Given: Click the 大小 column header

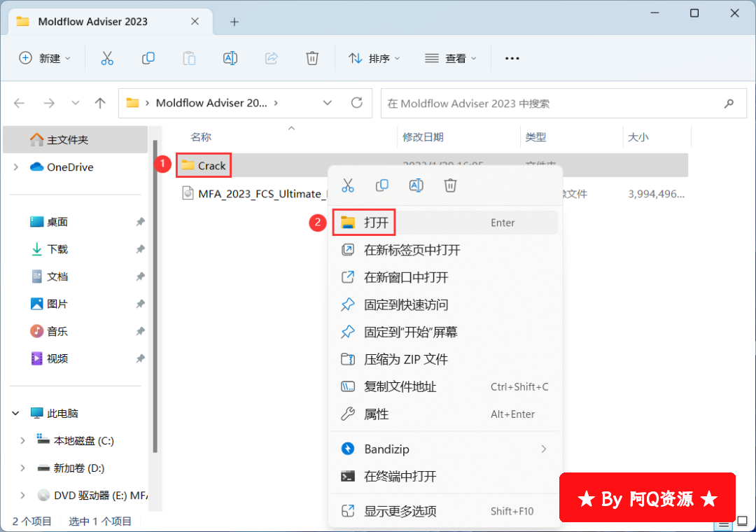Looking at the screenshot, I should point(638,137).
